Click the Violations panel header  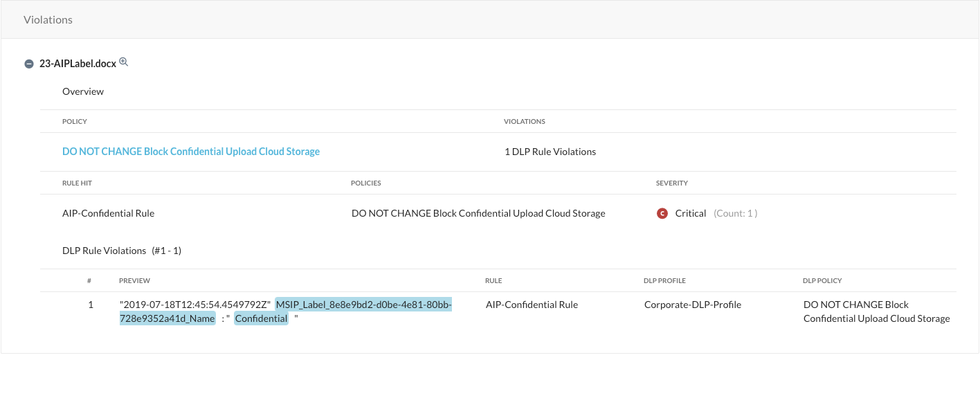[48, 19]
